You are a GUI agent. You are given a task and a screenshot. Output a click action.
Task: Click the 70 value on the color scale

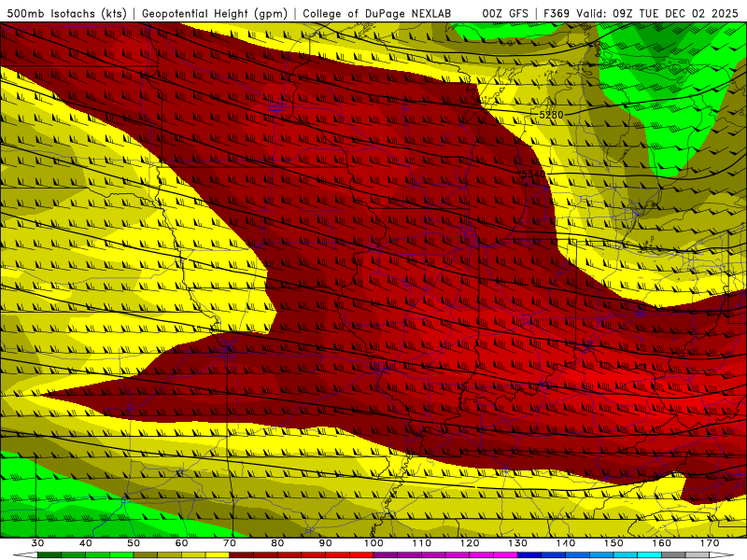pos(230,543)
